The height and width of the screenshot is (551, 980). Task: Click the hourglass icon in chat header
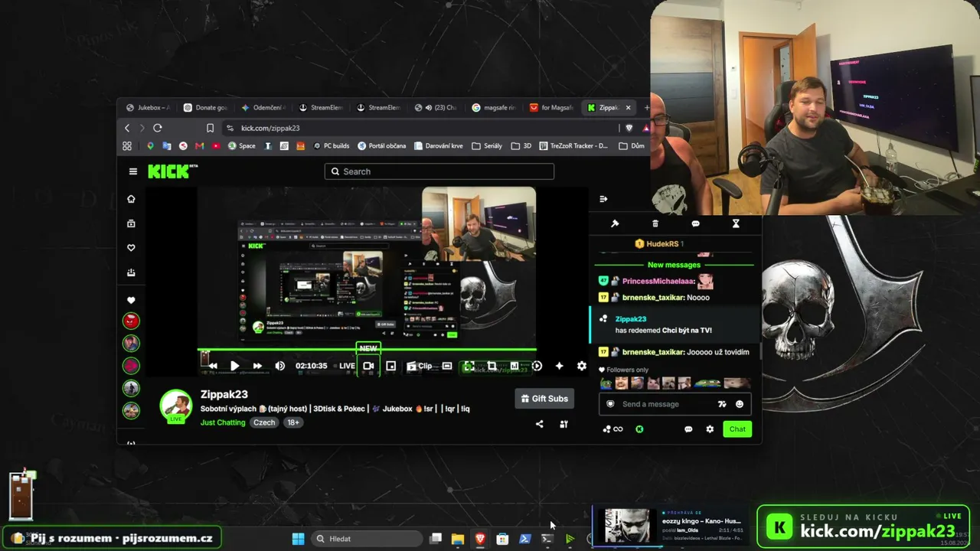point(736,223)
